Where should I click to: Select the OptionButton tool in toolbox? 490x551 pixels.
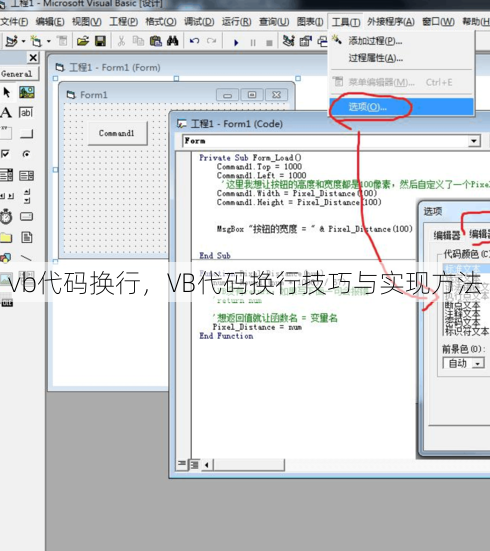26,154
